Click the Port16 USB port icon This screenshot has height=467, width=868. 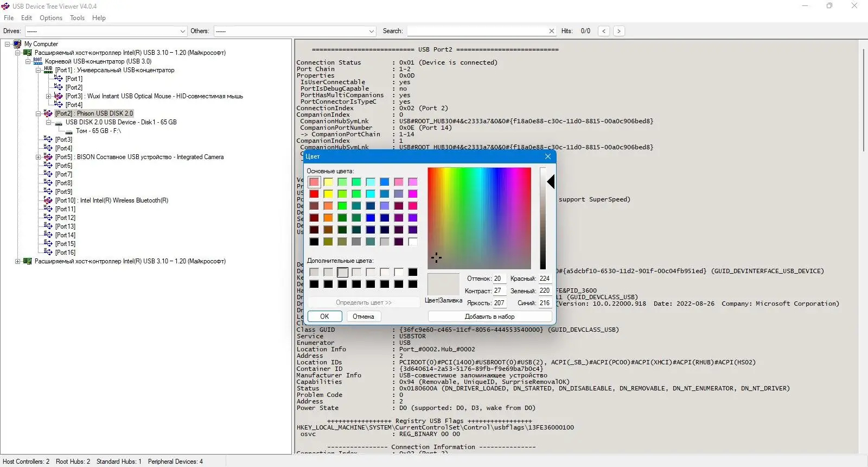[x=48, y=253]
